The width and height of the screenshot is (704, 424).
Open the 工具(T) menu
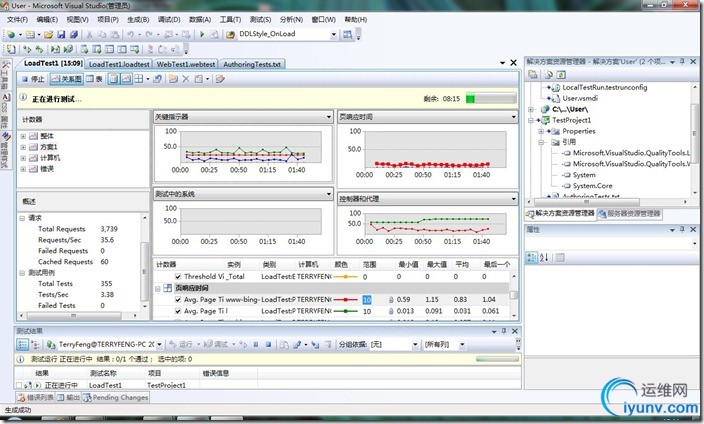click(230, 19)
